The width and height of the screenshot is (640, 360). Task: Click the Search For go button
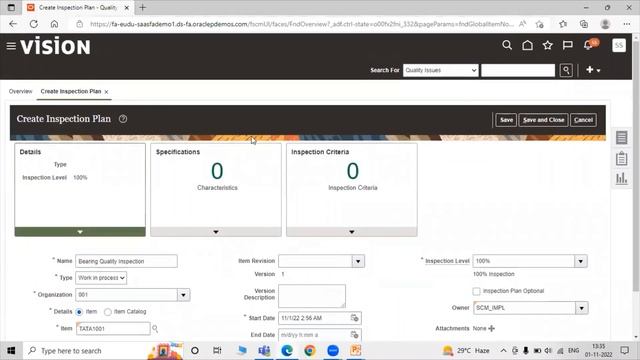[566, 70]
